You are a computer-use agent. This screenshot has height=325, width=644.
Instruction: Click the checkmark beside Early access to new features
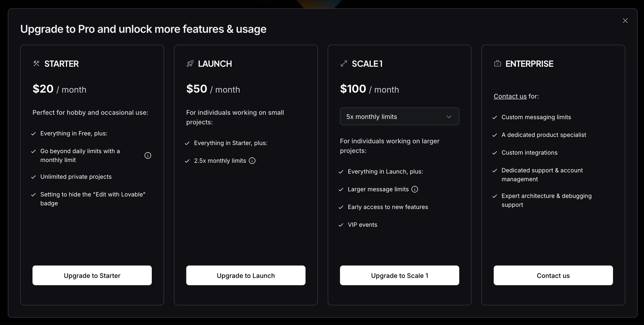pyautogui.click(x=341, y=207)
